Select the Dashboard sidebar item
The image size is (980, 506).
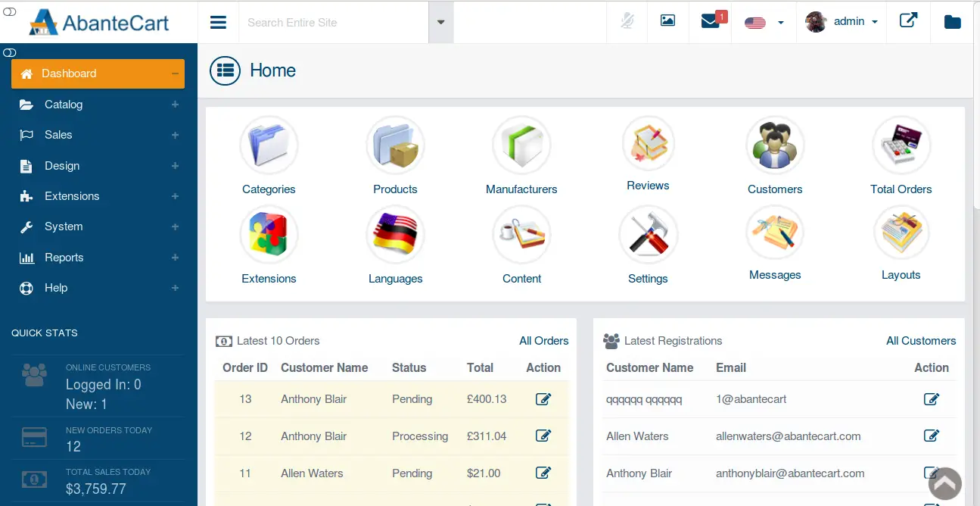[98, 73]
